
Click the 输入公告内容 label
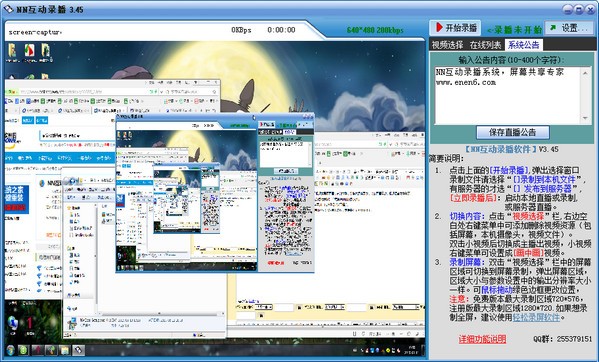click(x=512, y=60)
